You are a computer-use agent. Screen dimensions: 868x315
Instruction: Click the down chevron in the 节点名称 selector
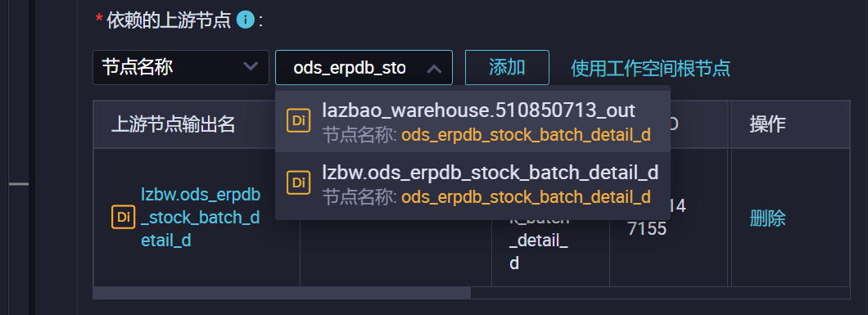click(x=251, y=67)
